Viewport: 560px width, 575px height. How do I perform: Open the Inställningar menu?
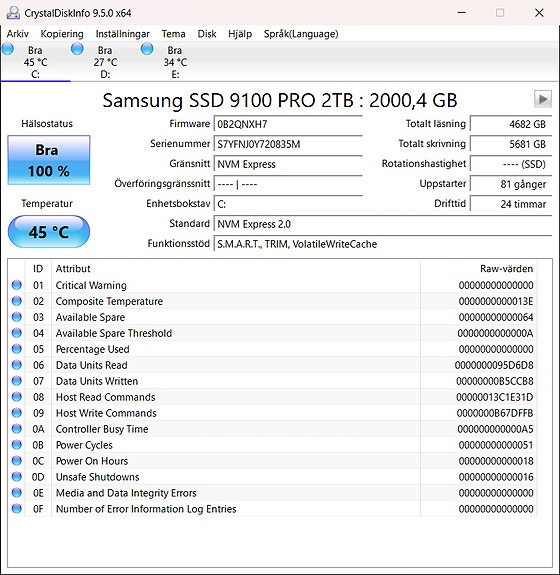click(x=122, y=34)
